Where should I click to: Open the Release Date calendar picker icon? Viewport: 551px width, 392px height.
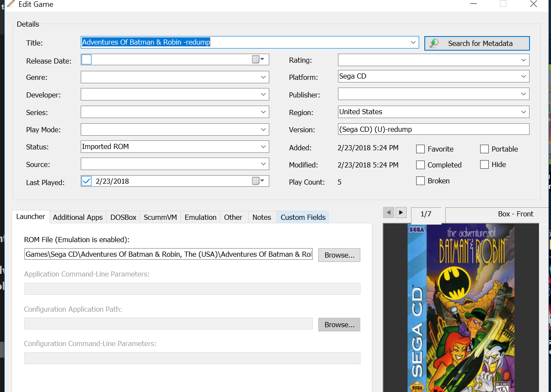click(258, 60)
